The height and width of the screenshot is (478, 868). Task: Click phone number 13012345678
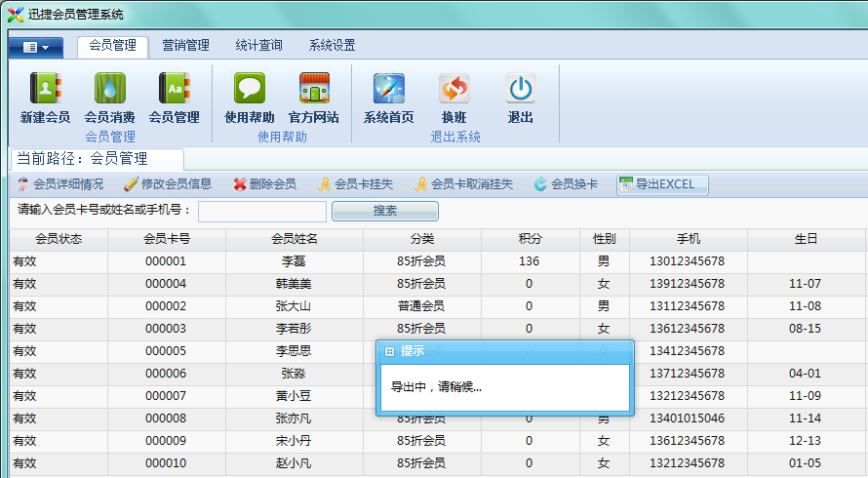tap(687, 261)
